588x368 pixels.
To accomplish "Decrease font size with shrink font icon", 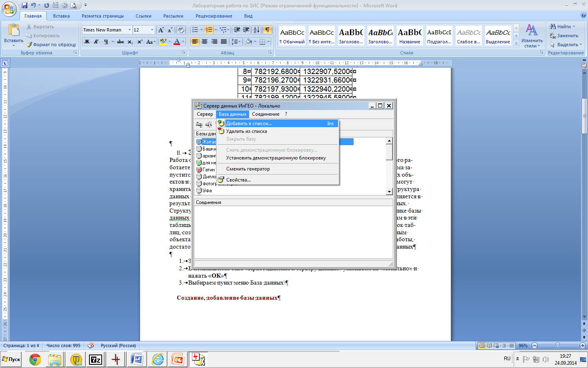I will [170, 30].
